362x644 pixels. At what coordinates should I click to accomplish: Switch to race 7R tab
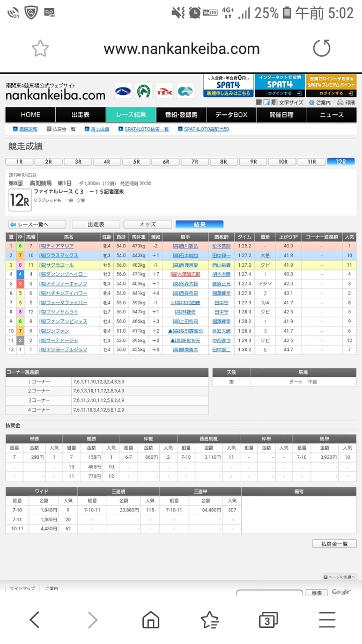pos(195,162)
